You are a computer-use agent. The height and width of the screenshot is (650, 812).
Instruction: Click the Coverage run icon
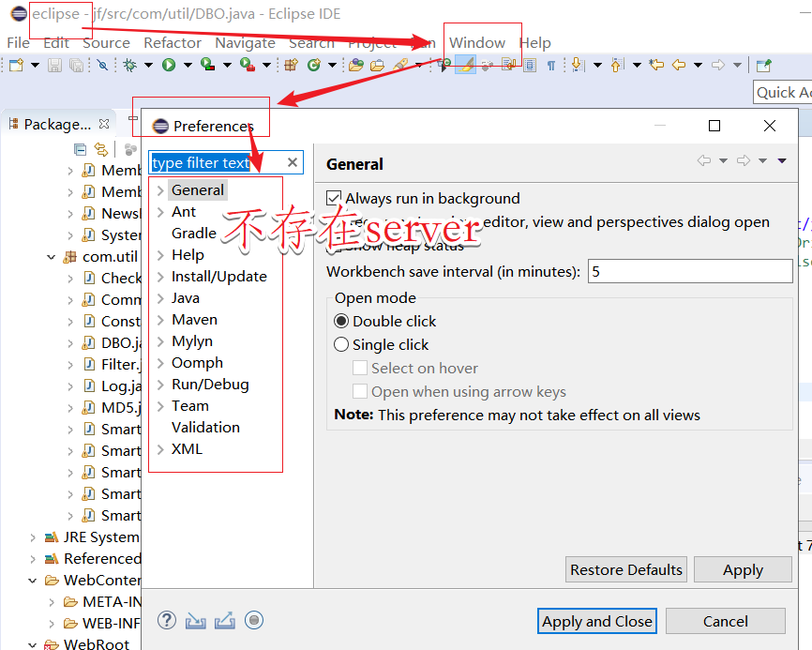click(207, 66)
